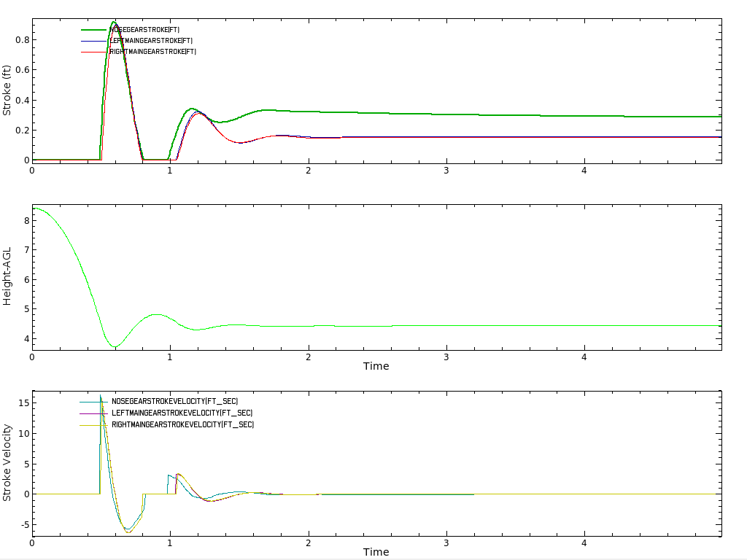Click green line swatch beside NOSEGEARSTROKE legend

click(94, 29)
